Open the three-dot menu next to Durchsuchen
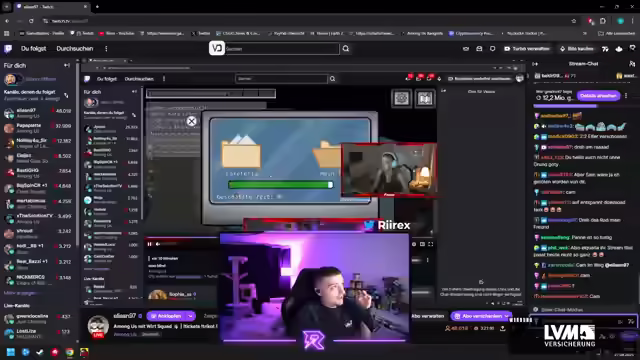The width and height of the screenshot is (640, 360). tap(106, 49)
